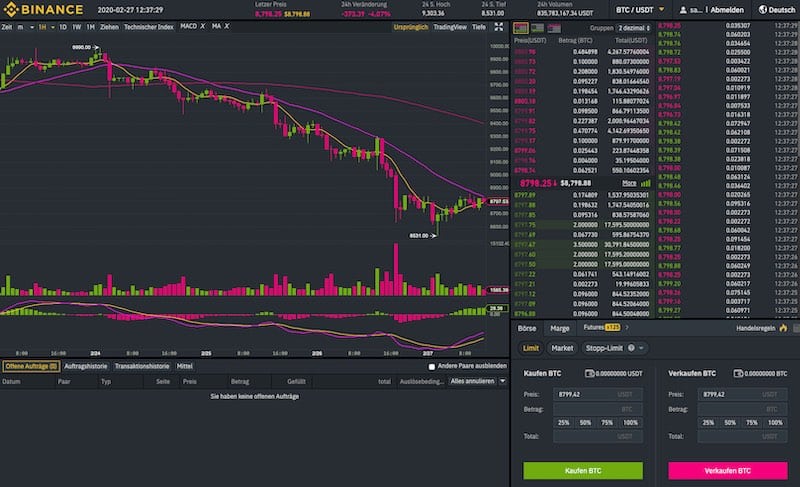Viewport: 800px width, 487px height.
Task: Select sell-orders-only order book view icon
Action: click(x=554, y=28)
